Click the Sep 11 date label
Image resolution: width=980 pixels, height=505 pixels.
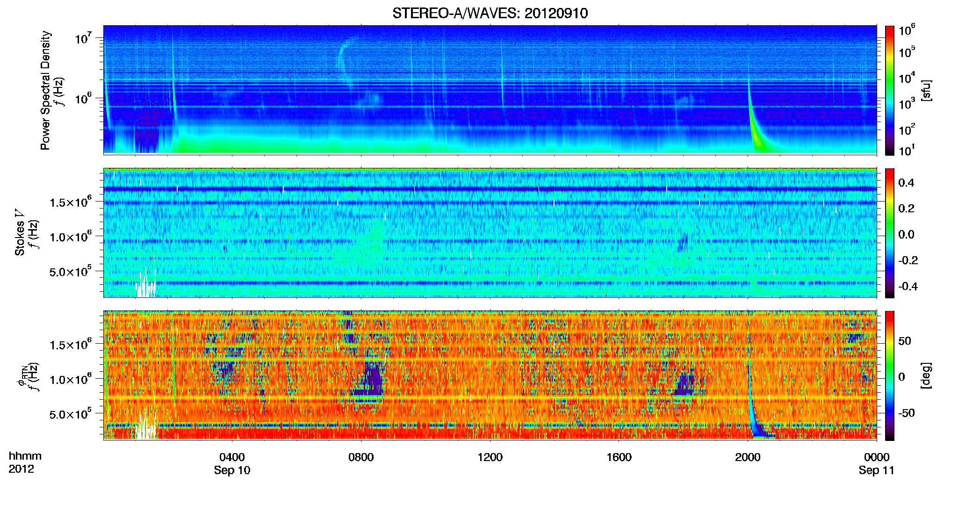(877, 470)
